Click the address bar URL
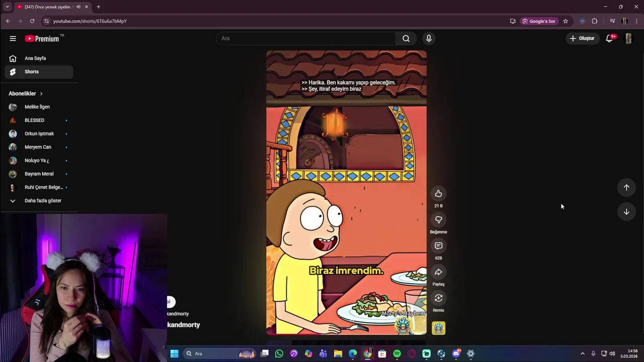Viewport: 644px width, 362px height. [90, 21]
